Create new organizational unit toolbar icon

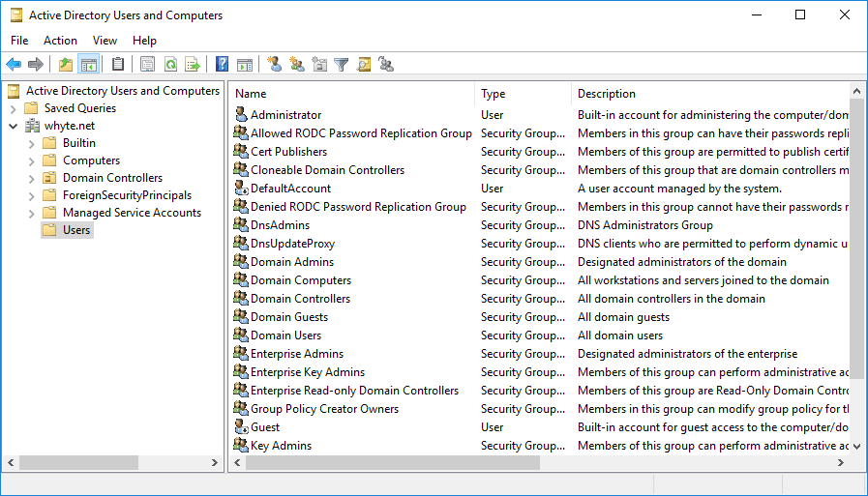tap(319, 65)
